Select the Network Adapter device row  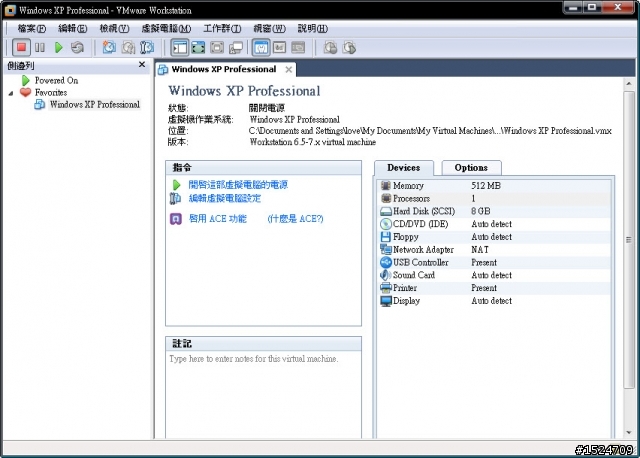(x=494, y=250)
